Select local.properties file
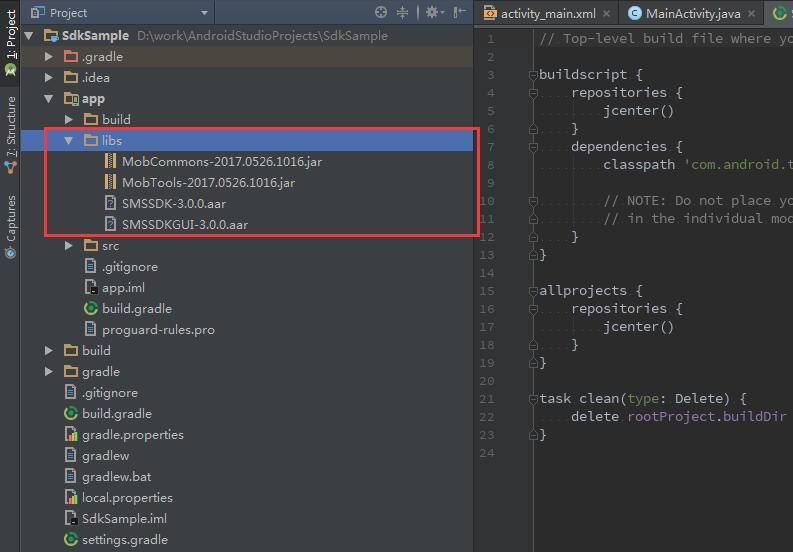This screenshot has height=552, width=793. [127, 498]
